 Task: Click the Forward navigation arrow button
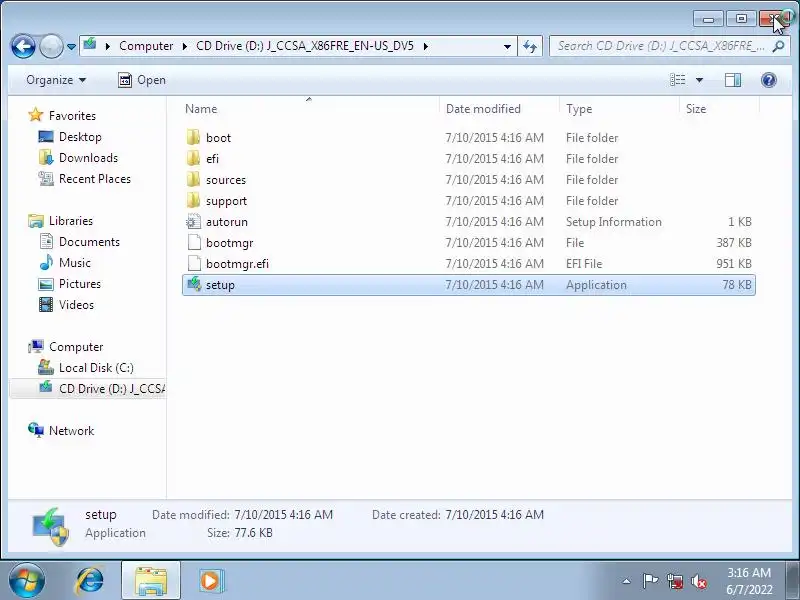pyautogui.click(x=51, y=46)
